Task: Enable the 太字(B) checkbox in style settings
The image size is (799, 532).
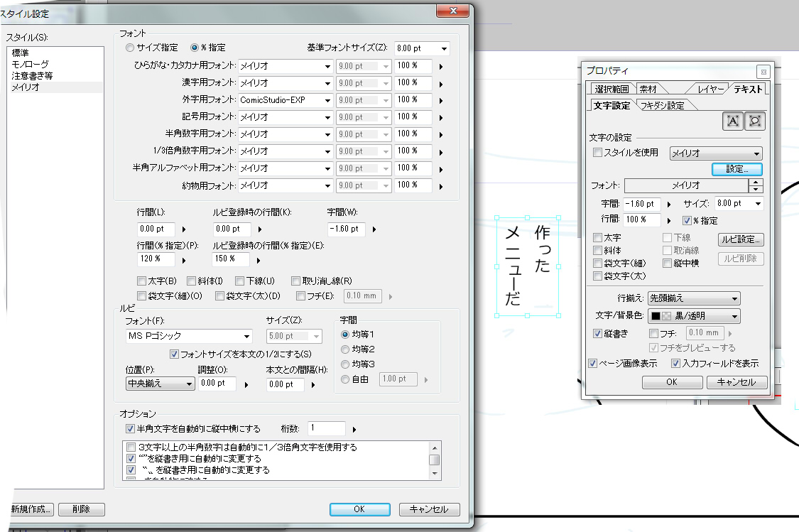Action: click(142, 281)
